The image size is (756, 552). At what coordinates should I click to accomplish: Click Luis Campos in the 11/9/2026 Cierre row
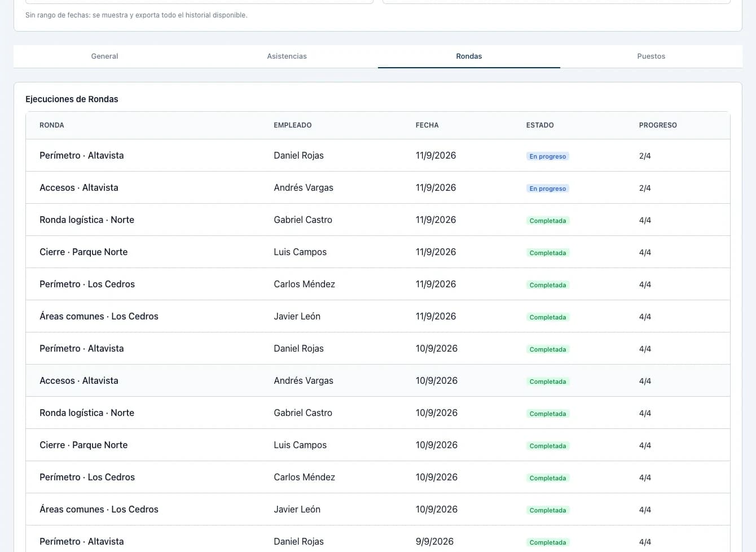pyautogui.click(x=300, y=252)
